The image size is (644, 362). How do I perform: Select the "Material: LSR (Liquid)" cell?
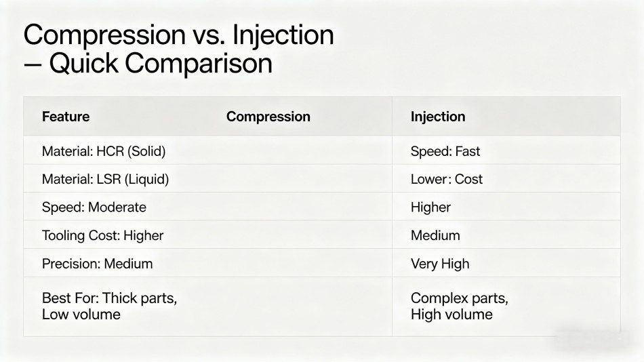point(105,179)
